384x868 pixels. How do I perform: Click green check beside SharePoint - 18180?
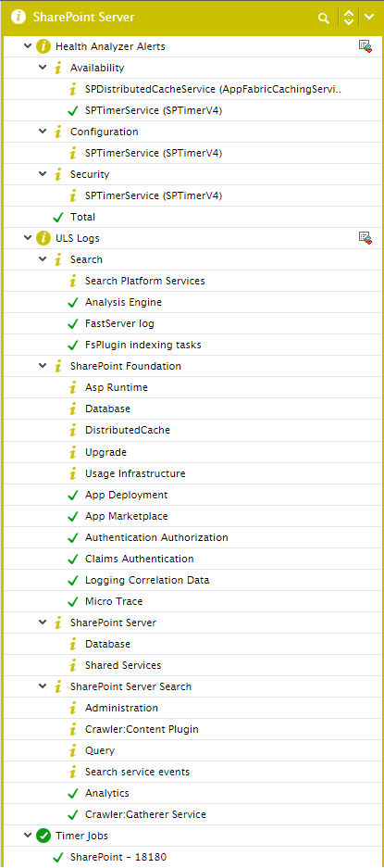57,858
